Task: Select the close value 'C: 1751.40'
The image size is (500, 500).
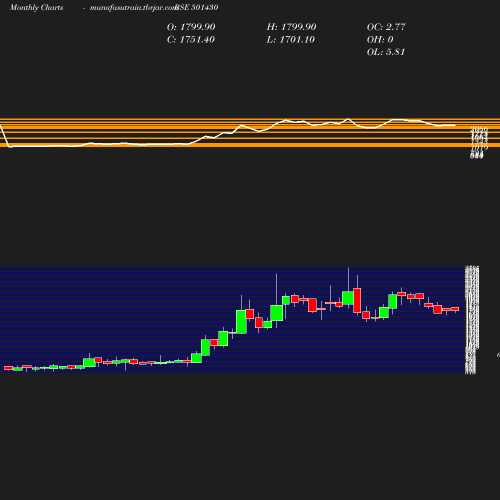Action: (x=191, y=40)
